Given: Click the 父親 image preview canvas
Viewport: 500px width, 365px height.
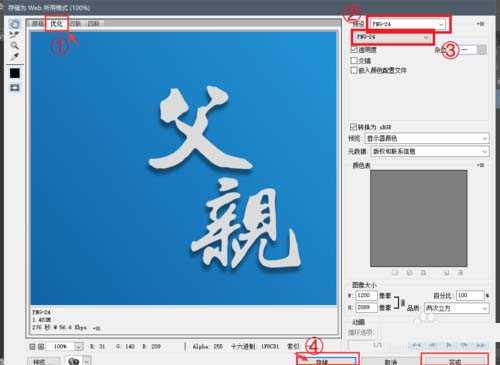Looking at the screenshot, I should [x=184, y=168].
